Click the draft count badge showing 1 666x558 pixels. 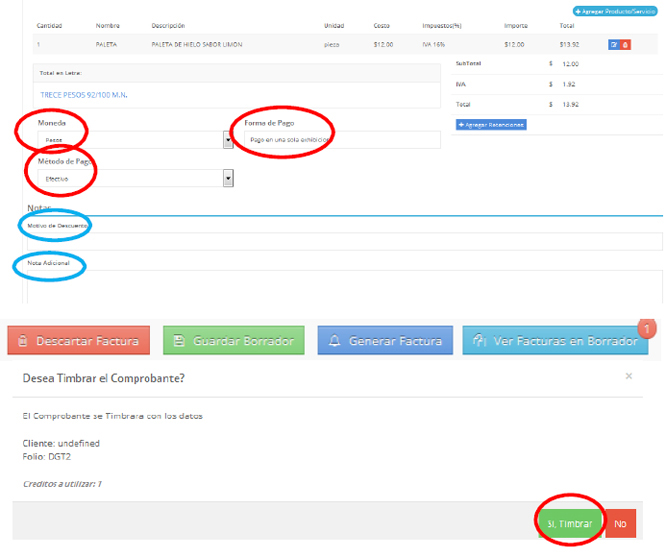pyautogui.click(x=647, y=328)
